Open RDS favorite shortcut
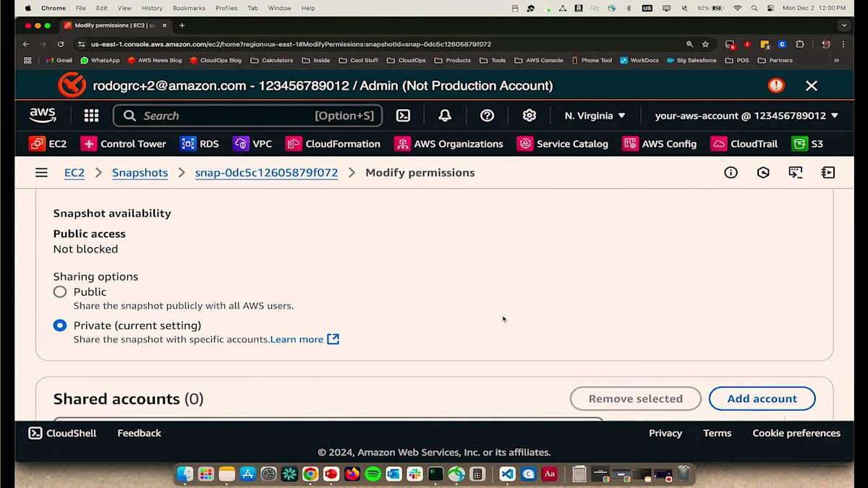Image resolution: width=868 pixels, height=488 pixels. click(200, 144)
